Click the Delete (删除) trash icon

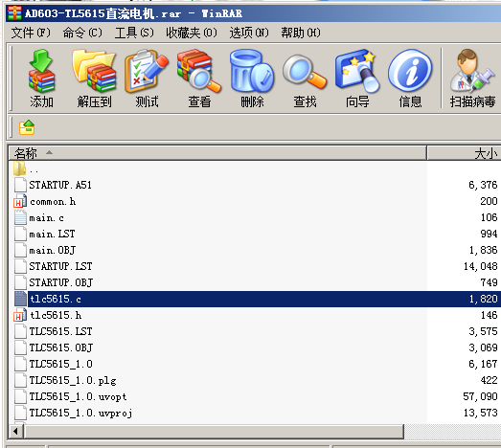click(252, 78)
